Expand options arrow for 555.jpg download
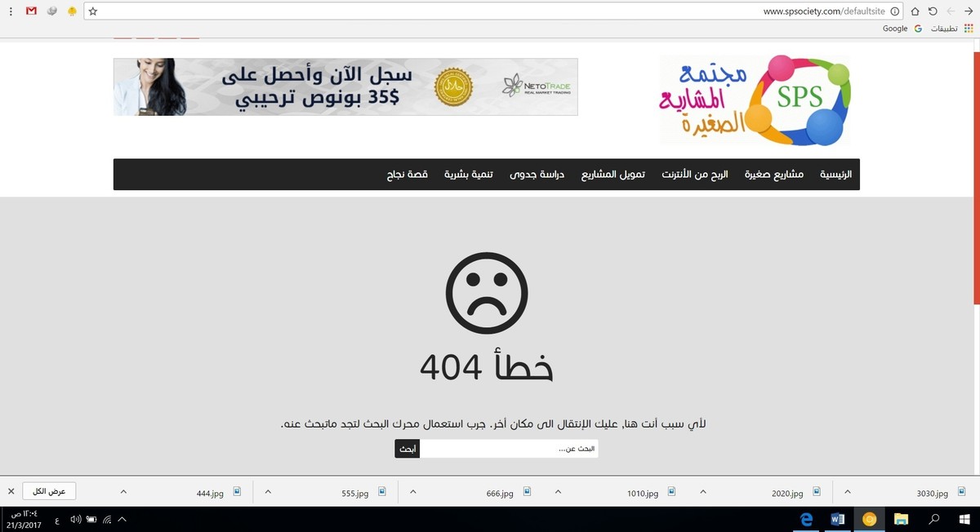 pos(269,492)
